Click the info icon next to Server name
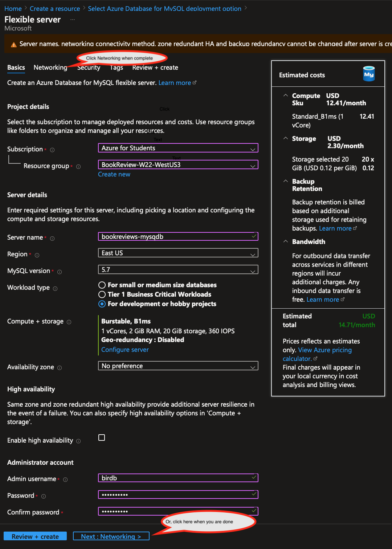The height and width of the screenshot is (549, 392). pos(52,239)
